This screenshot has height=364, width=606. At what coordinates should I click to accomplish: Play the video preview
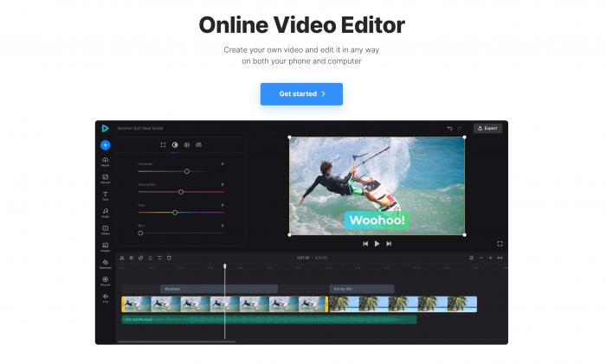377,244
